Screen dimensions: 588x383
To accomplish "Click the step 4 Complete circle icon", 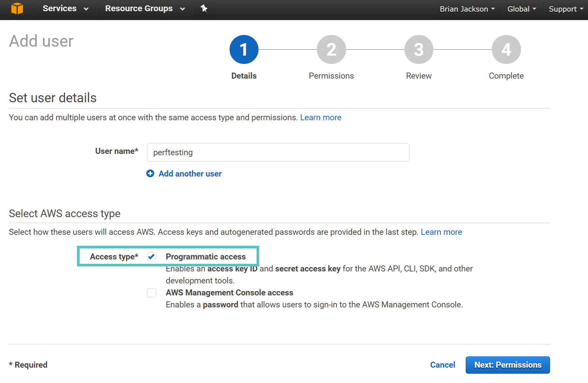I will pos(506,49).
